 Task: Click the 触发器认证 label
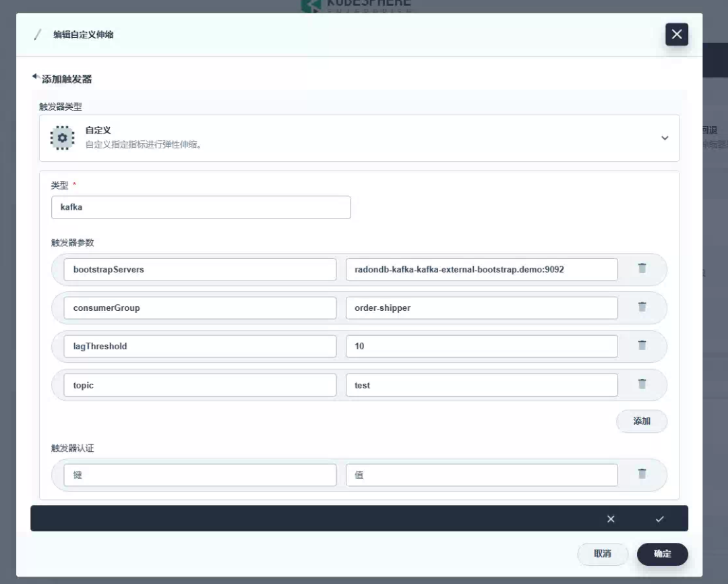[72, 448]
